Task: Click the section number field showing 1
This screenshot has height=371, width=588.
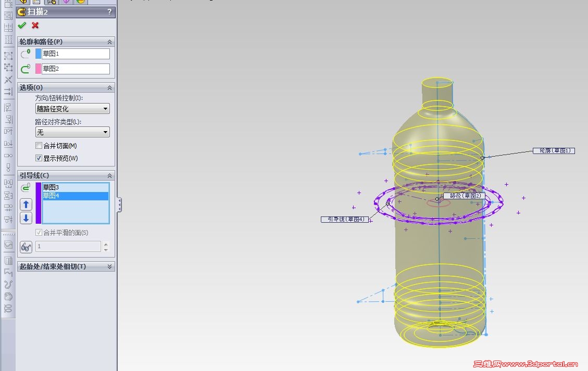Action: [68, 246]
